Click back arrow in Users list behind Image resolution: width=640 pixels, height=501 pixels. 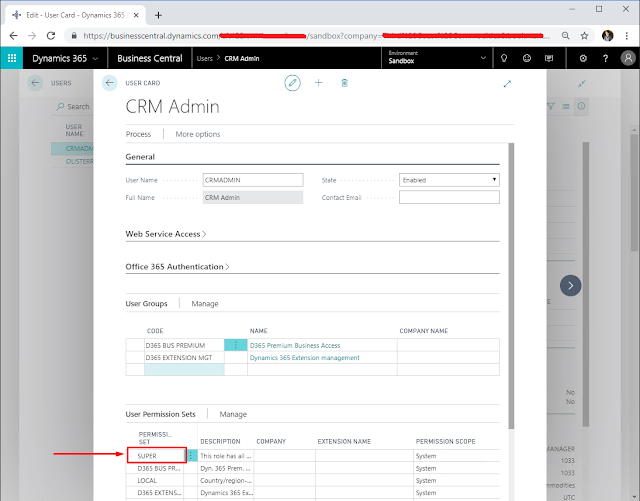35,83
